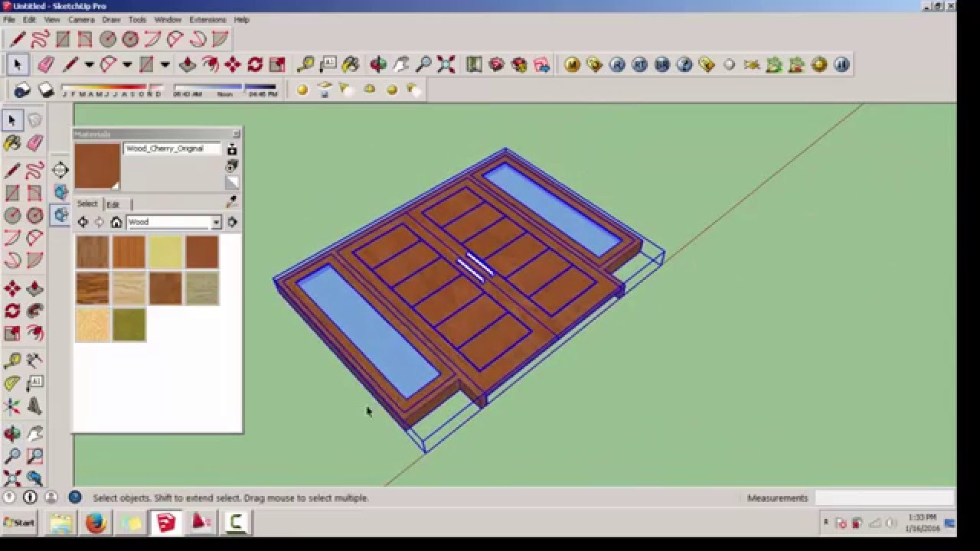Viewport: 980px width, 551px height.
Task: Select the Axes tool in left toolbar
Action: pos(12,406)
